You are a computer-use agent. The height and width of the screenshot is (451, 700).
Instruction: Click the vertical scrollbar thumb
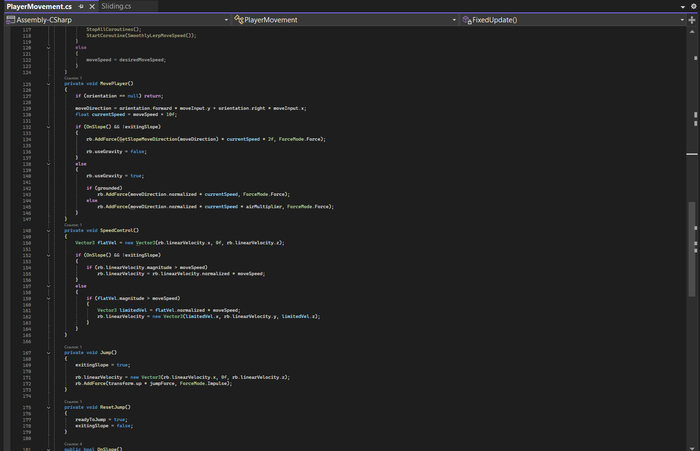click(x=693, y=250)
